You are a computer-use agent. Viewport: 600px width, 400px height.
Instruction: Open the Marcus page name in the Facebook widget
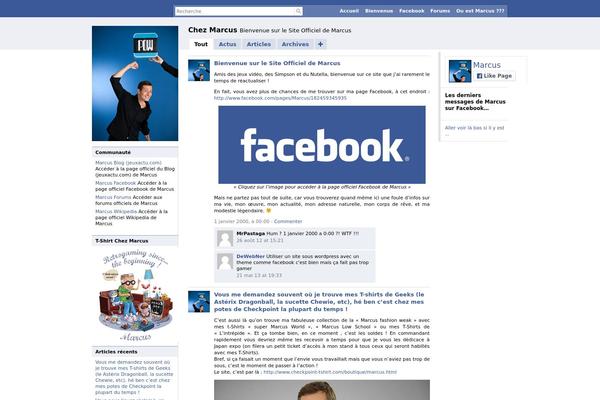(487, 65)
